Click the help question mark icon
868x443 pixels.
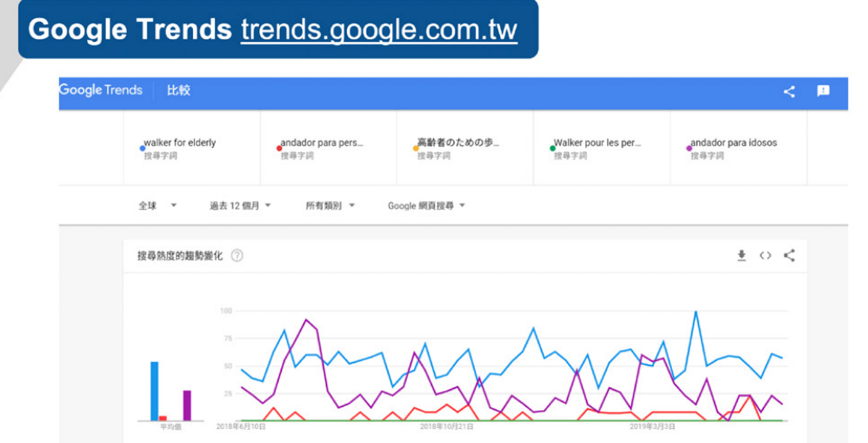click(237, 256)
